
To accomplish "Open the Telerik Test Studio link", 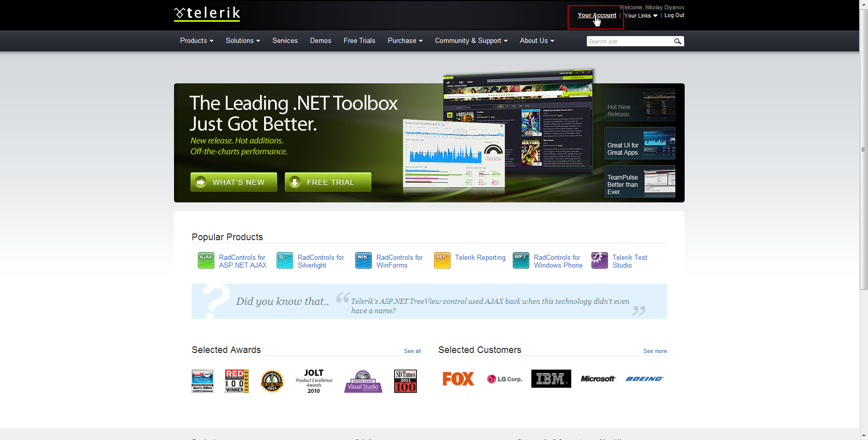I will coord(630,261).
